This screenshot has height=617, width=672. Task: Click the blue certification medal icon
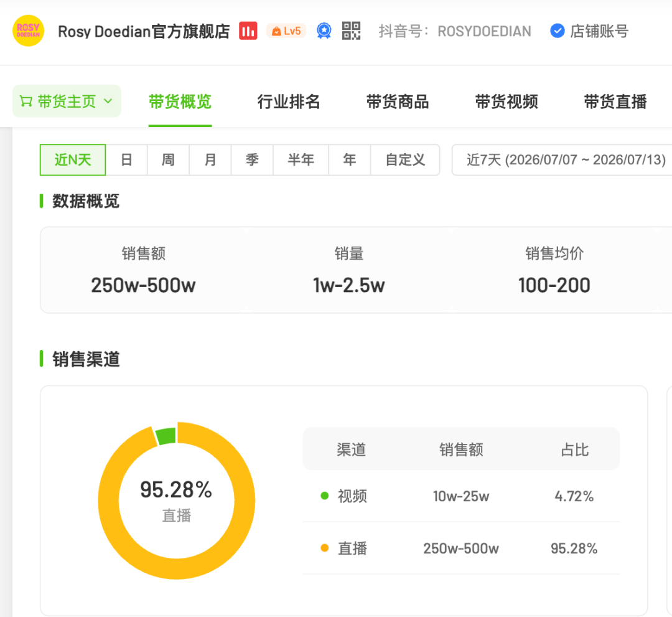pyautogui.click(x=324, y=31)
